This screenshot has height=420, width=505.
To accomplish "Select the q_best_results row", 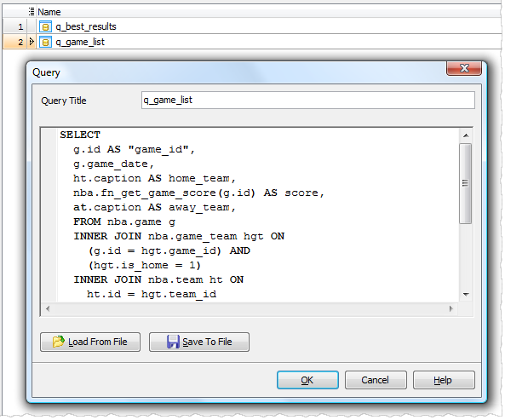I will tap(252, 26).
